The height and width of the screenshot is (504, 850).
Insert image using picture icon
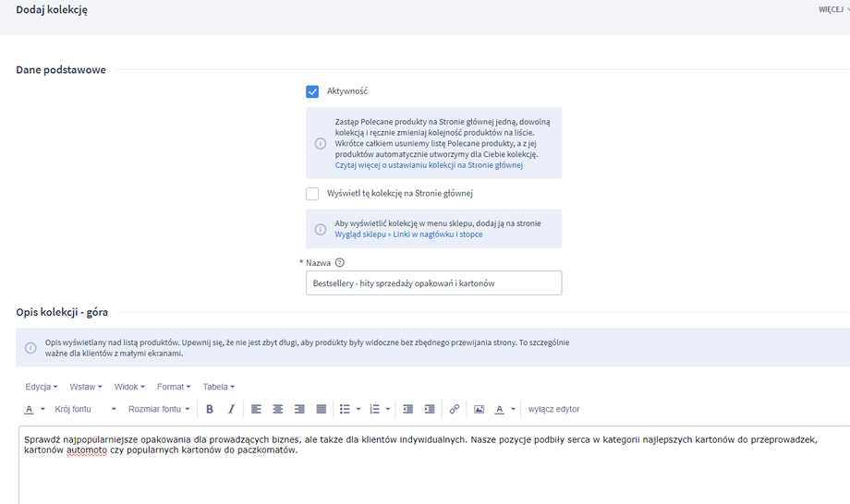tap(480, 409)
